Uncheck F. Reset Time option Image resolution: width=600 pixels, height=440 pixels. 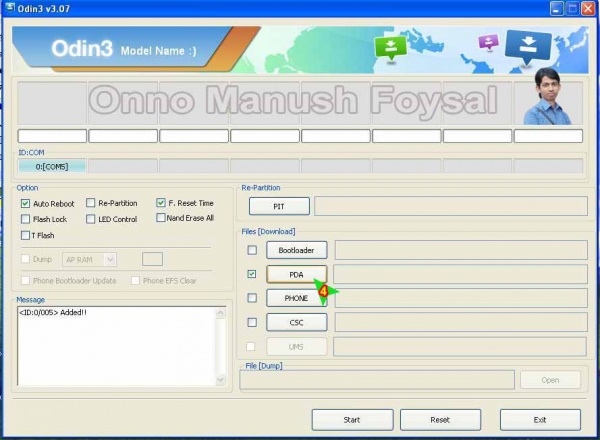point(161,202)
